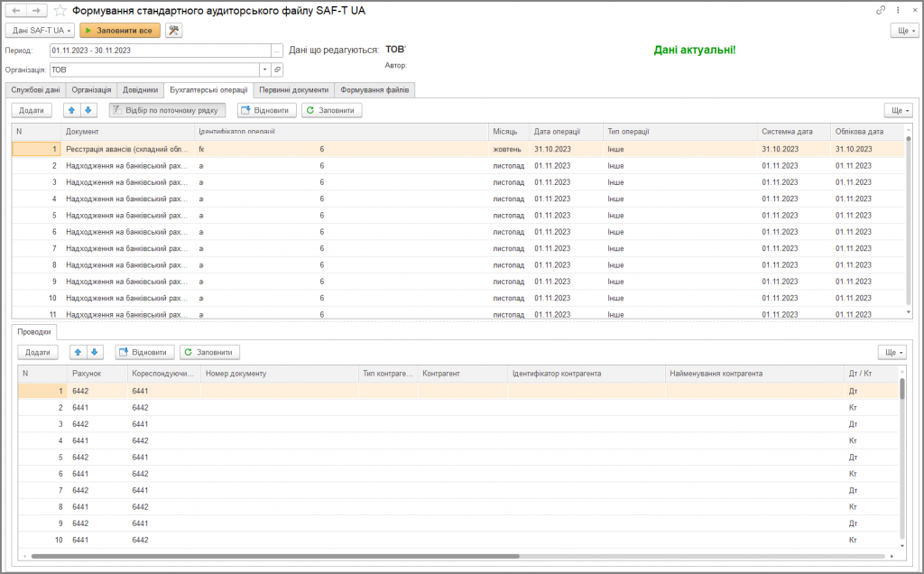This screenshot has height=574, width=924.
Task: Select posting row 1 account 6442
Action: (97, 391)
